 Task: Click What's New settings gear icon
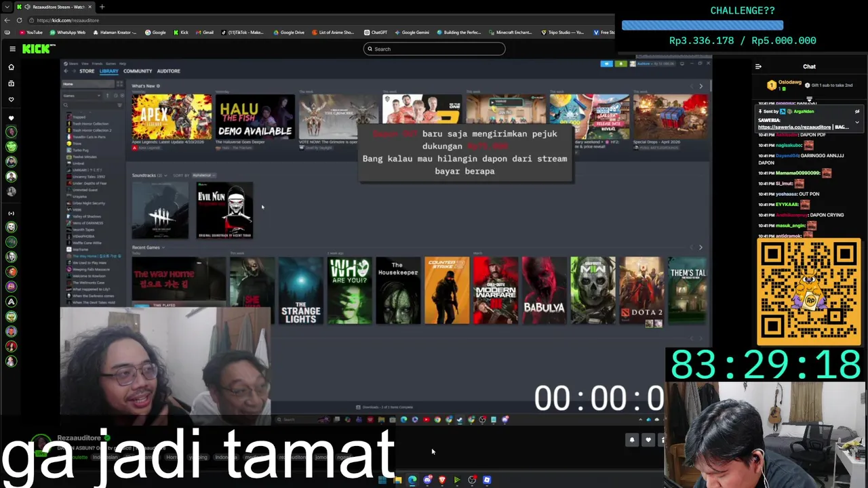(x=158, y=86)
